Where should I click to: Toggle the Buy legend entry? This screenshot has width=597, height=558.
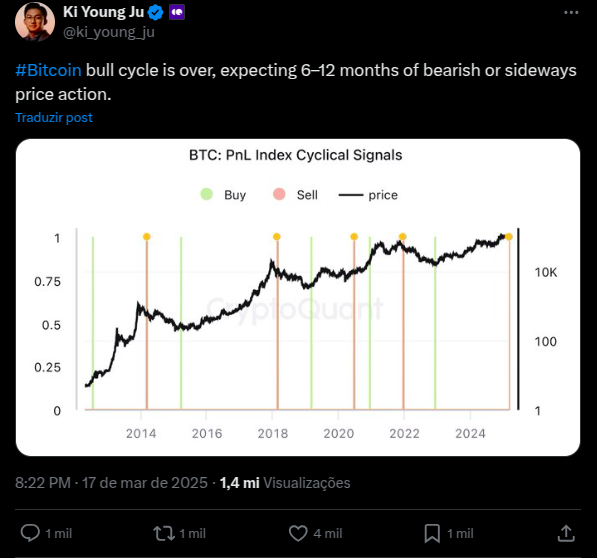tap(223, 195)
